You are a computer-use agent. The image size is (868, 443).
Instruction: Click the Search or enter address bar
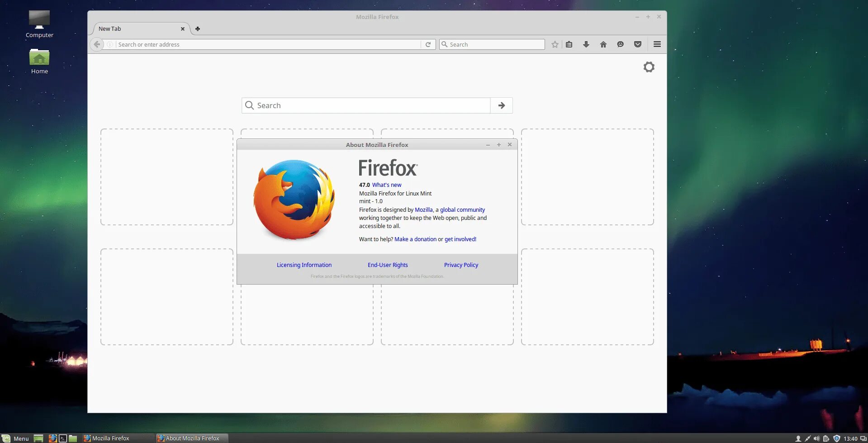tap(269, 44)
